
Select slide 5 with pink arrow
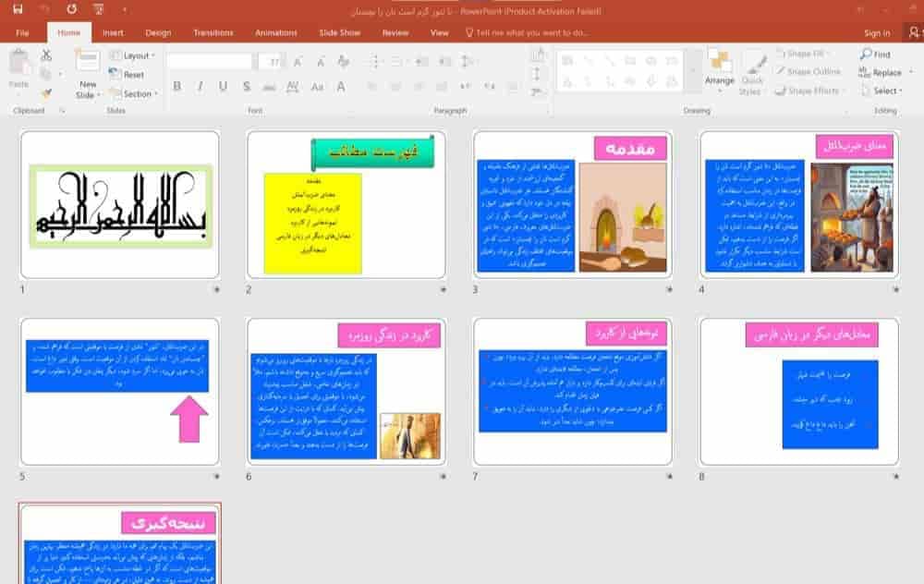[120, 392]
